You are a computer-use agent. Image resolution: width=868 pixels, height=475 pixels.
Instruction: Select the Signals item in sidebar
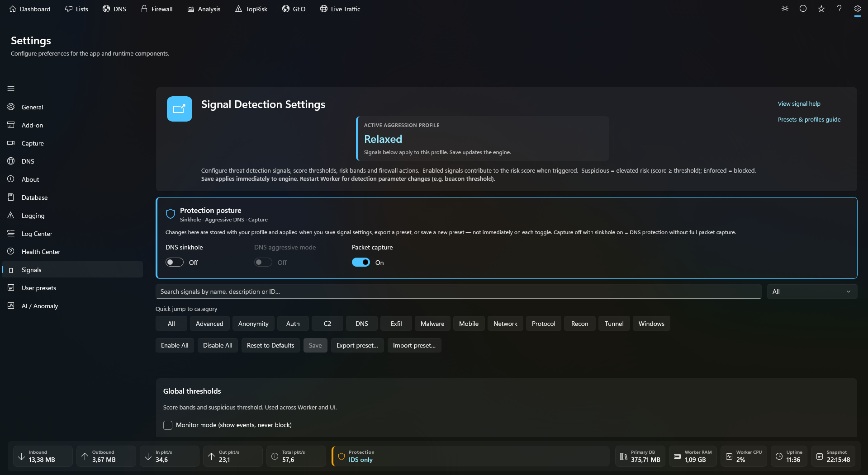click(x=72, y=270)
